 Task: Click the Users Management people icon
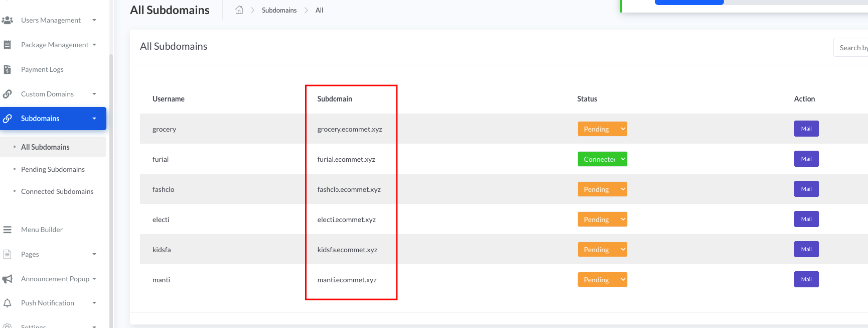tap(8, 20)
